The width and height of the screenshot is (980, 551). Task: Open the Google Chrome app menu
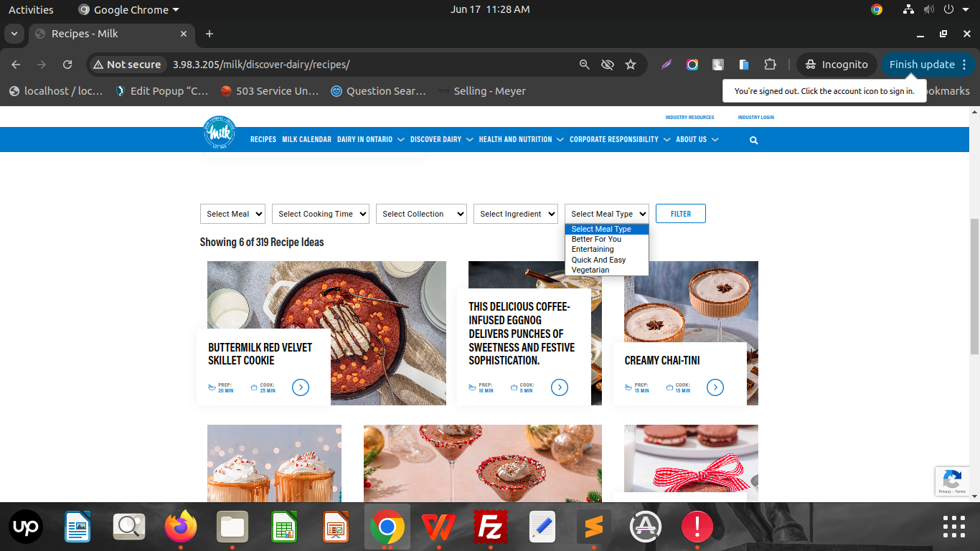[129, 9]
